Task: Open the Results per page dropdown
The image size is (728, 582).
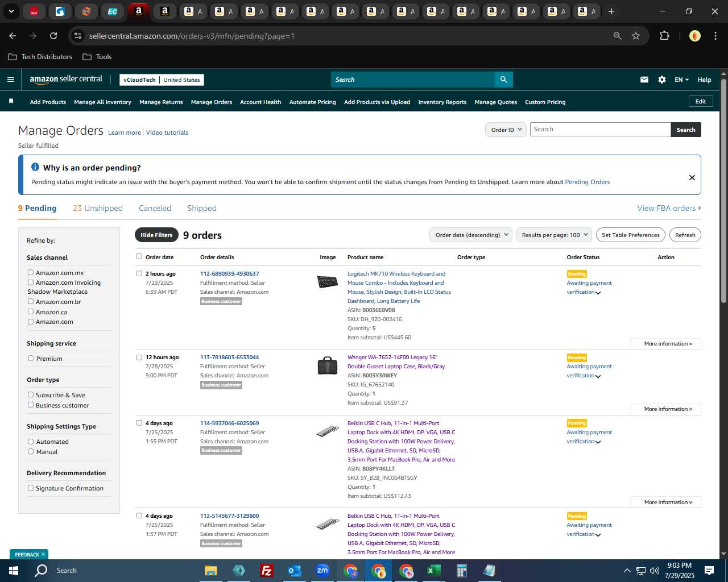Action: [555, 235]
